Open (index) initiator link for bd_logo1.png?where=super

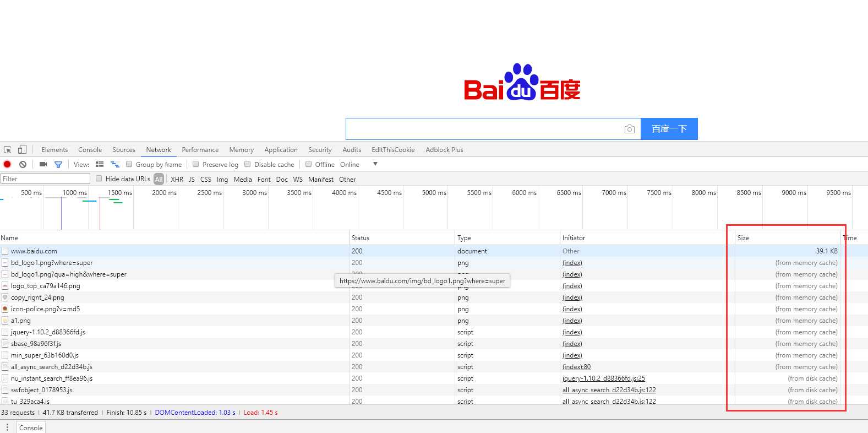coord(572,263)
